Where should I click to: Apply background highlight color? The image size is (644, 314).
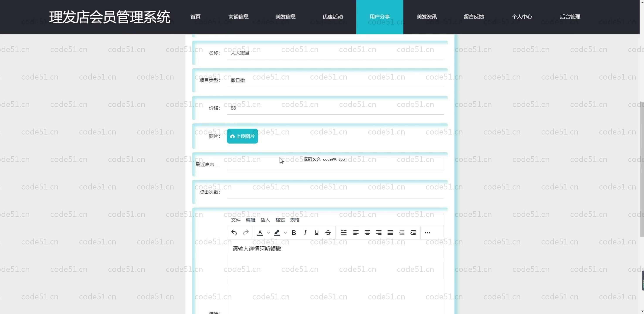(277, 233)
